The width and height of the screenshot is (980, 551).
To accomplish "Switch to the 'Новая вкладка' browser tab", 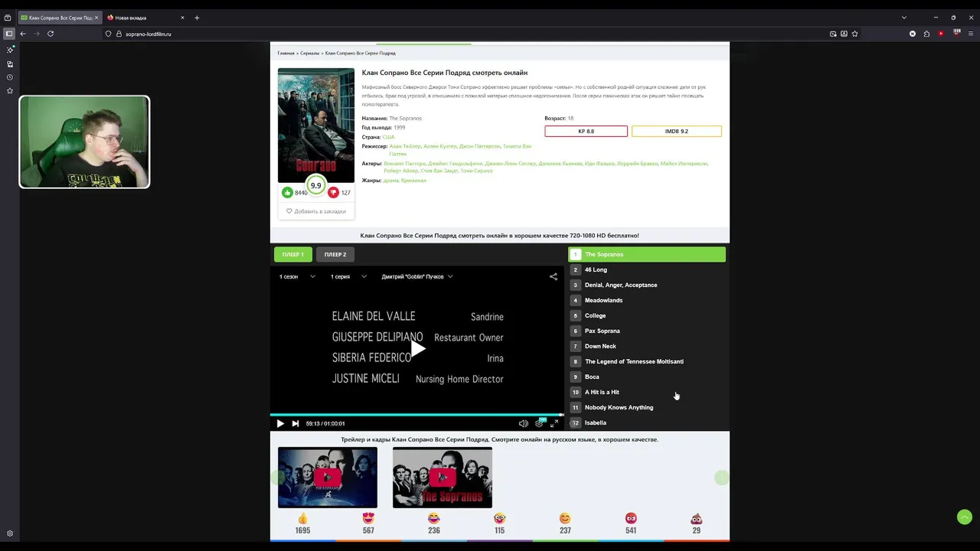I will tap(145, 18).
